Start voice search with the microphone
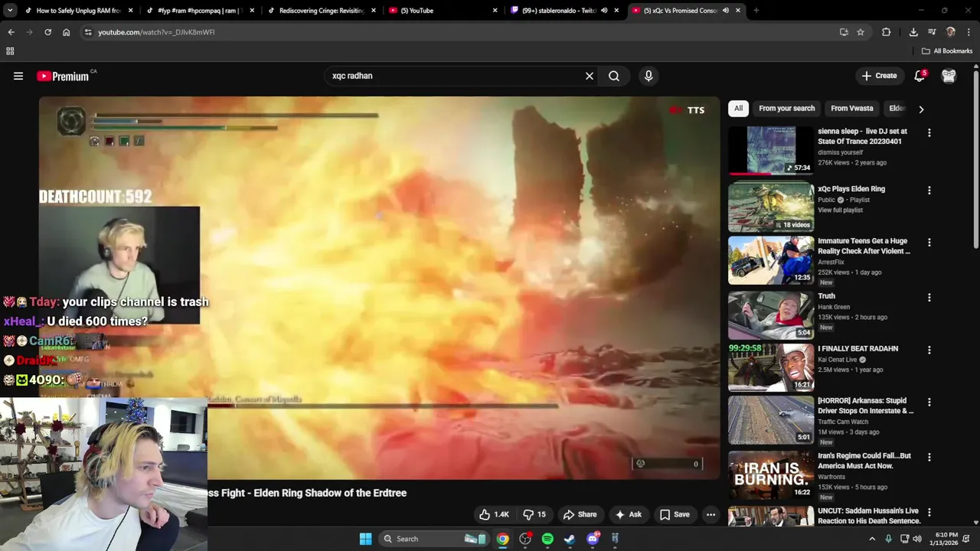This screenshot has height=551, width=980. pos(648,76)
